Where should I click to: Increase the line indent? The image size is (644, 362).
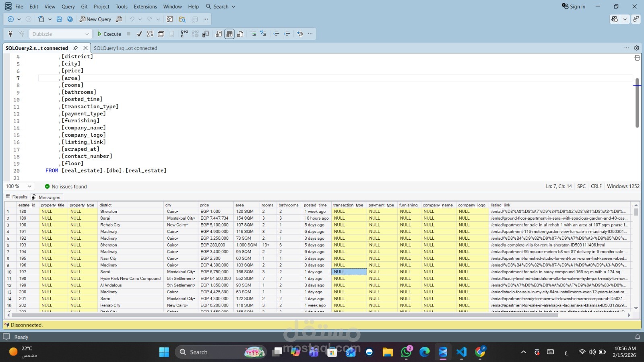point(287,34)
